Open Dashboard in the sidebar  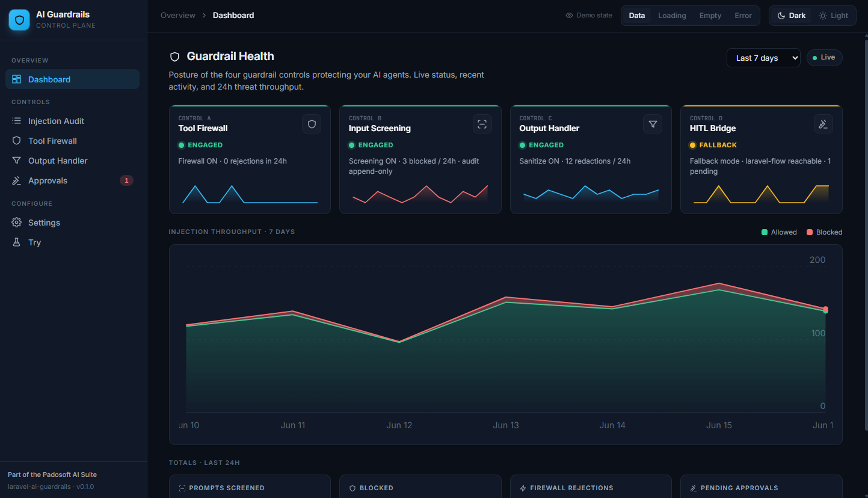(x=72, y=79)
